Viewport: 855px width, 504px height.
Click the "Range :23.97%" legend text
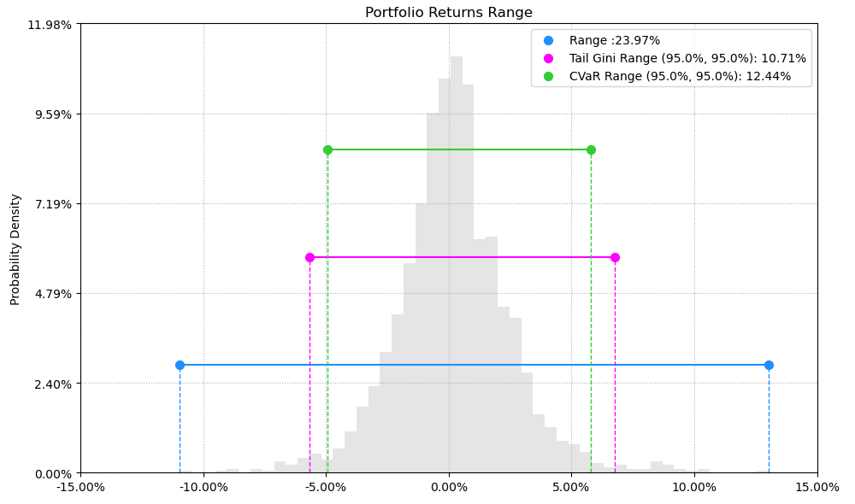615,40
